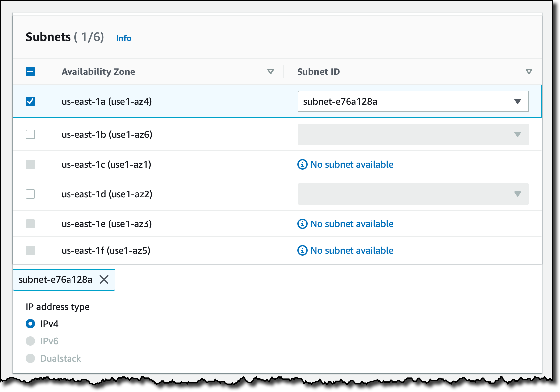Toggle the select-all subnets header checkbox

click(x=30, y=72)
